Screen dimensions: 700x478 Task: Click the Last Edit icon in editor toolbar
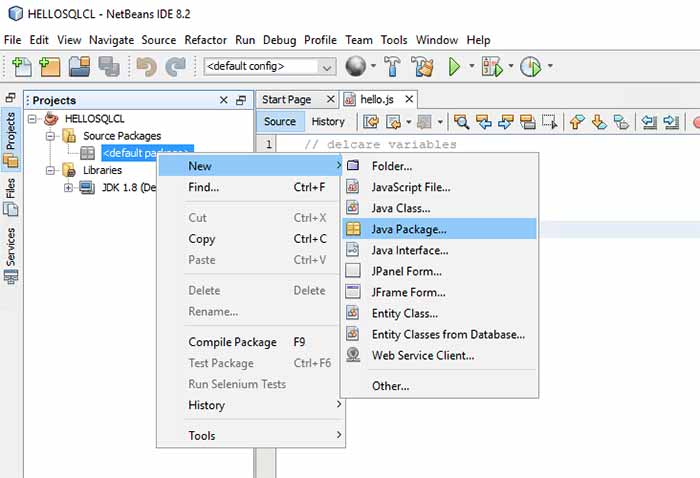click(371, 121)
